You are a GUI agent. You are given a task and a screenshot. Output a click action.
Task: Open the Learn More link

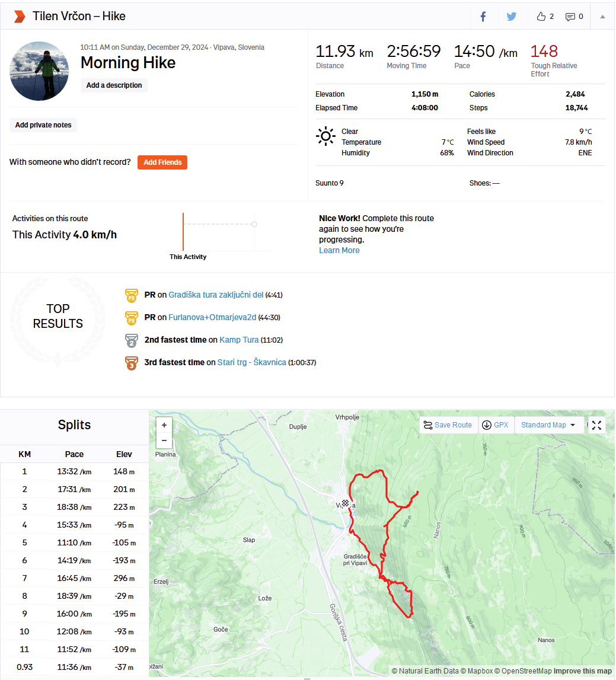point(339,250)
